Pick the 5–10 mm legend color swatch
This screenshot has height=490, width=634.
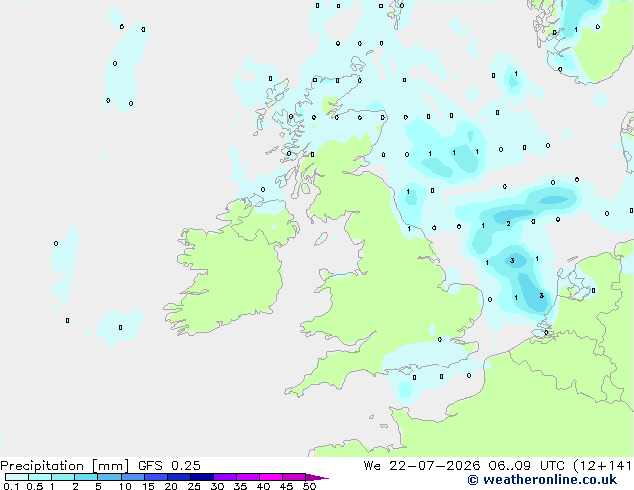(109, 477)
